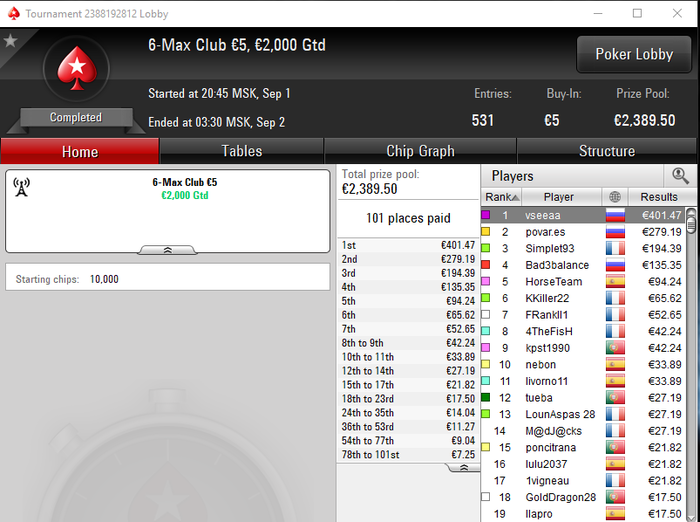
Task: Collapse the prize payout list chevron
Action: click(463, 468)
